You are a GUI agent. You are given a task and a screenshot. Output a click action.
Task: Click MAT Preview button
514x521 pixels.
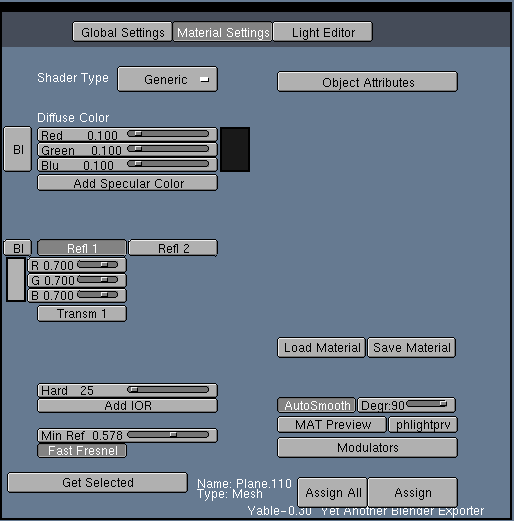[x=332, y=424]
